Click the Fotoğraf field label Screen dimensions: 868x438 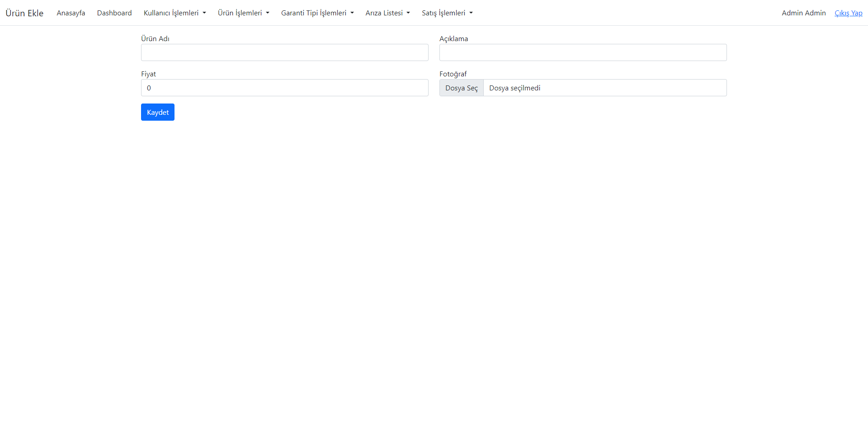[453, 74]
